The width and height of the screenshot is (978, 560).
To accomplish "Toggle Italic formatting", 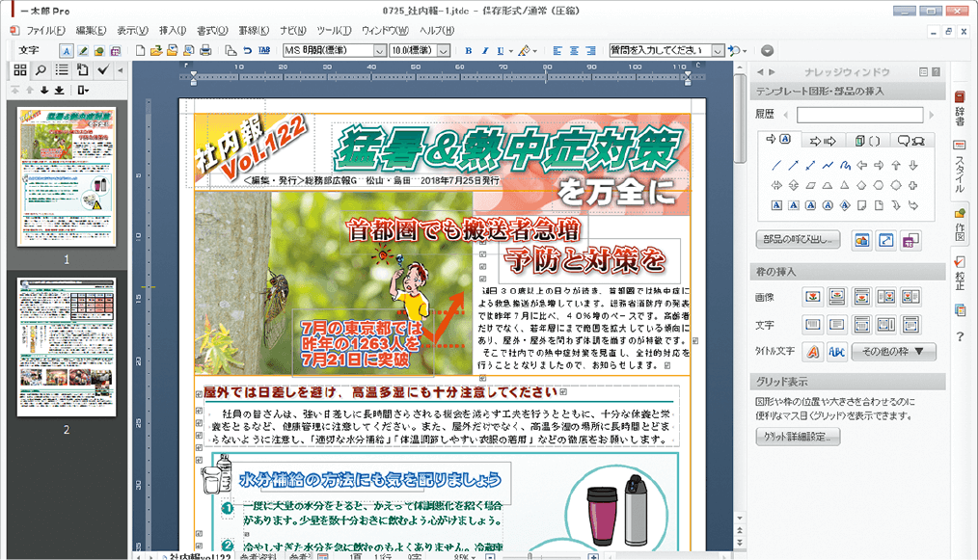I will (484, 50).
